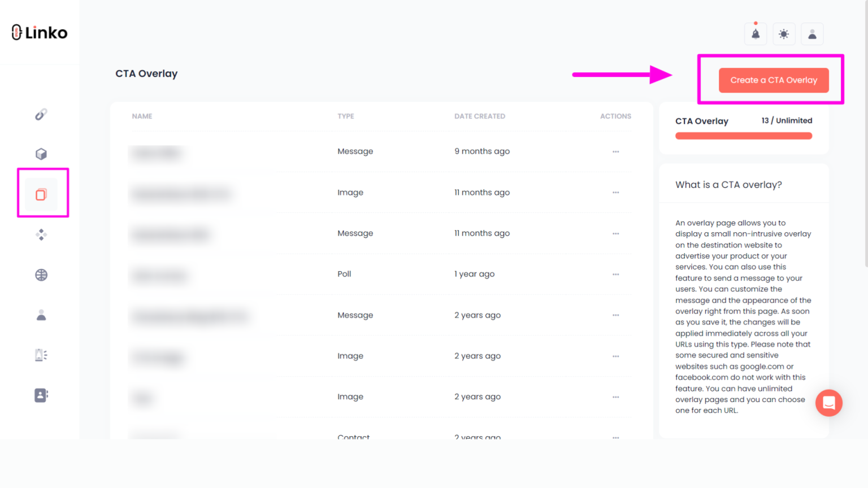This screenshot has height=488, width=868.
Task: Select the cube icon in the sidebar
Action: (40, 154)
